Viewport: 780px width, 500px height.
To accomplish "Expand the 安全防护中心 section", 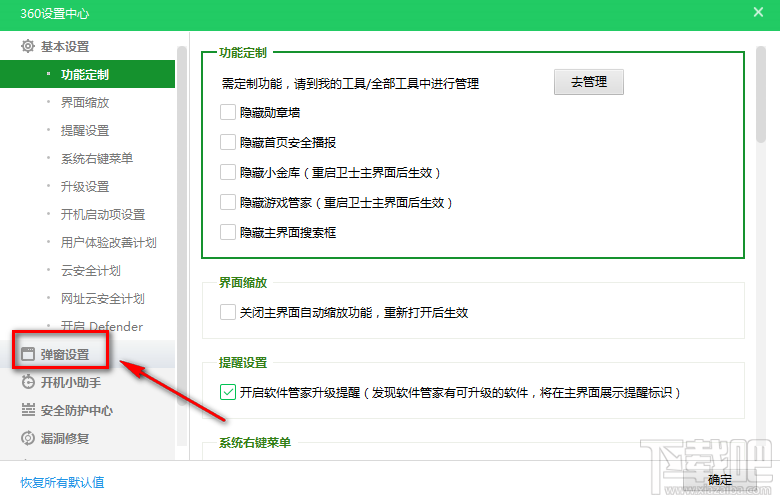I will click(x=77, y=410).
